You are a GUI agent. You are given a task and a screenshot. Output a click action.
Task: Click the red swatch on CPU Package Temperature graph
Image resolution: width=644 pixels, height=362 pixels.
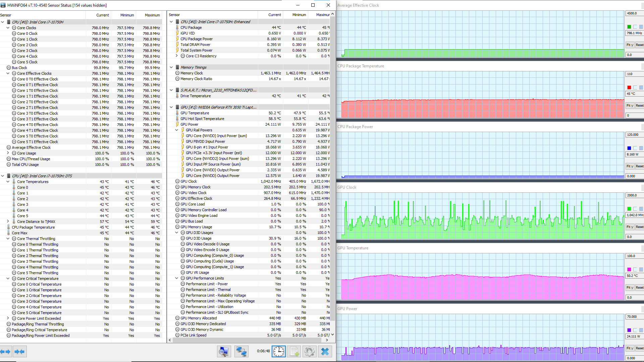pyautogui.click(x=629, y=87)
